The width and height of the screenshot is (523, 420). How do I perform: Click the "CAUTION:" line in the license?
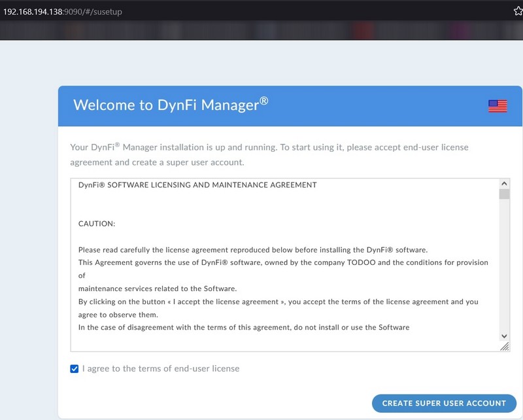[x=97, y=224]
